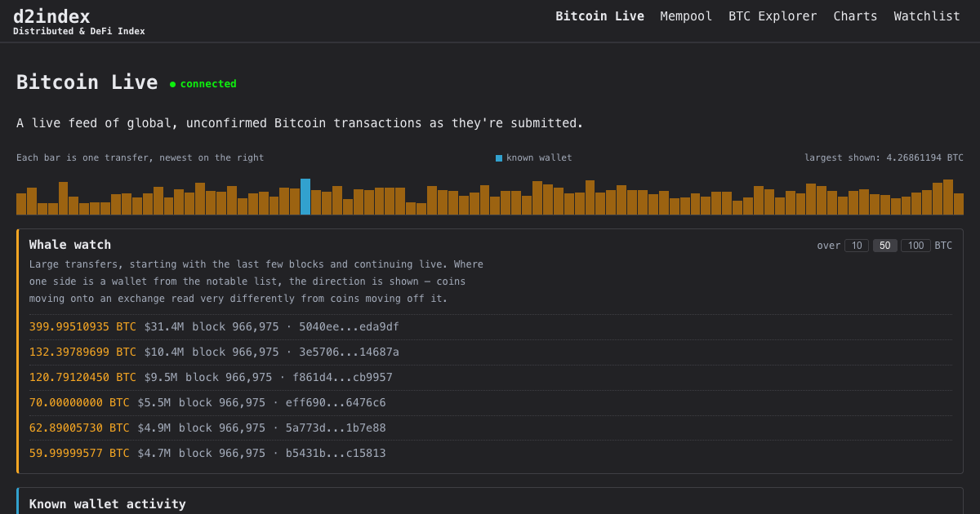
Task: Click the 132.39789699 BTC amount
Action: tap(82, 352)
